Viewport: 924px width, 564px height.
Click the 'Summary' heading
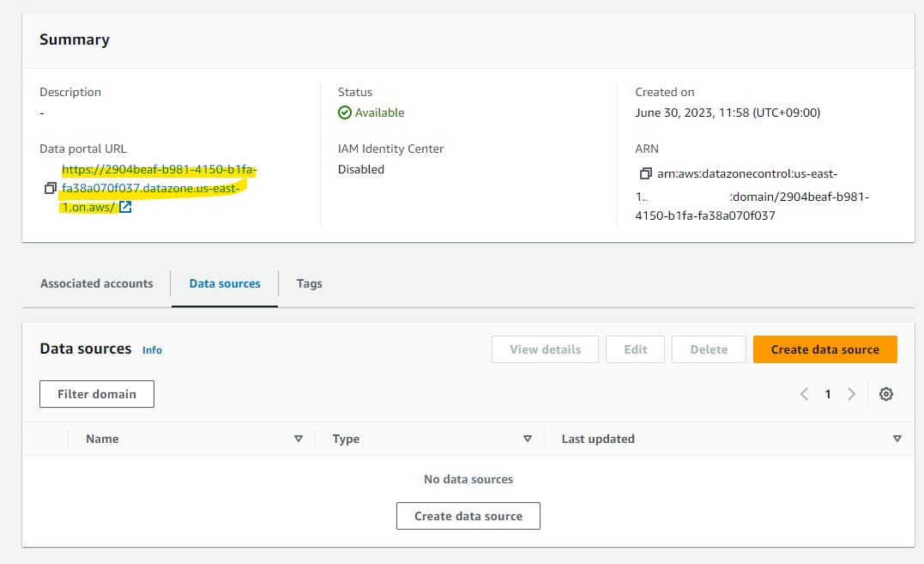click(x=75, y=39)
